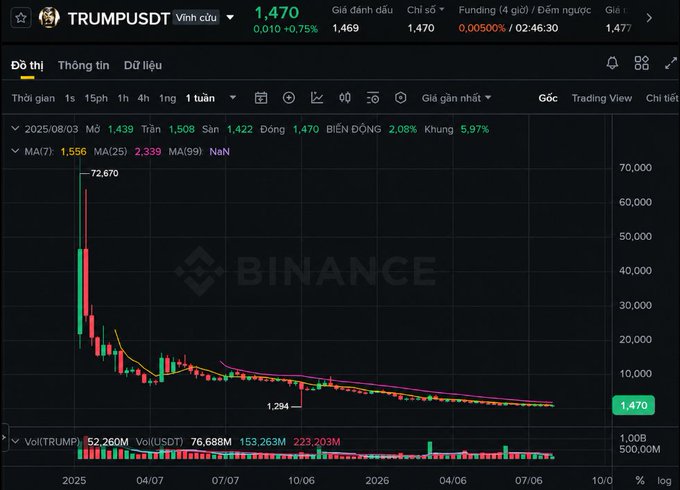Viewport: 680px width, 490px height.
Task: Open the TRUMPUSDT pair selector dropdown arrow
Action: (x=230, y=18)
